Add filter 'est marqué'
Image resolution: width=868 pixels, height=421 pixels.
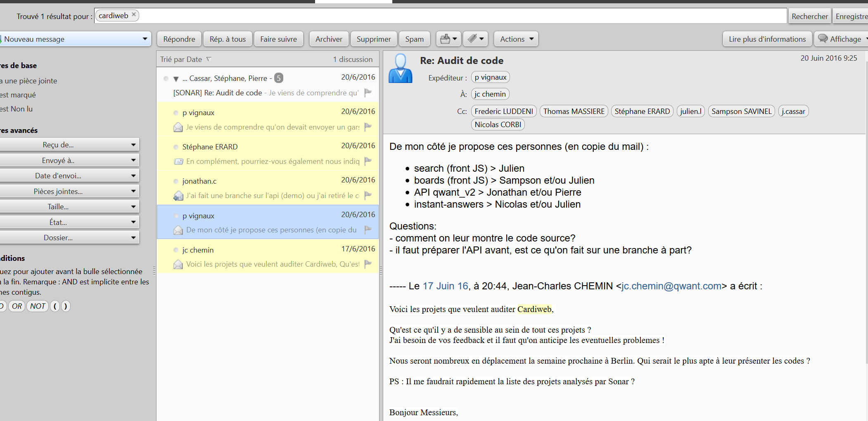18,95
